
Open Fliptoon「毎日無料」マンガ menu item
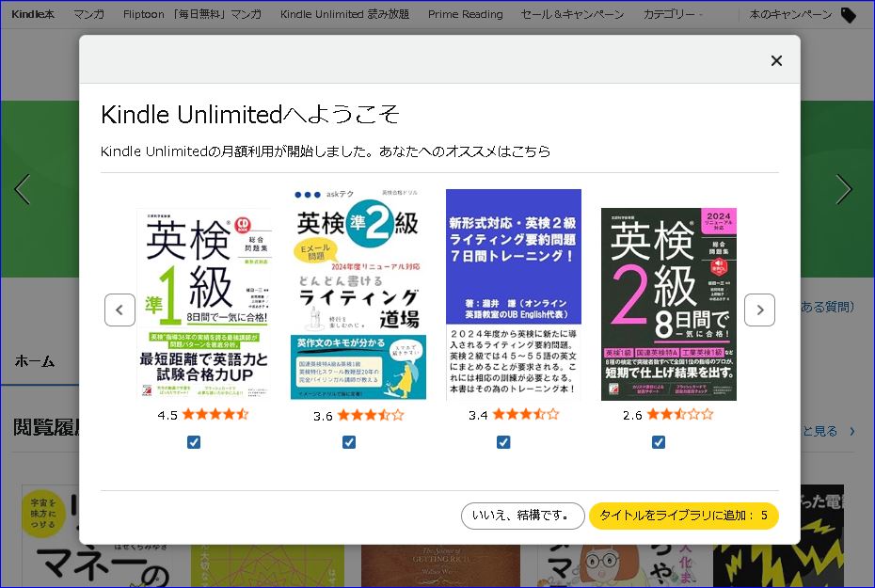point(192,14)
